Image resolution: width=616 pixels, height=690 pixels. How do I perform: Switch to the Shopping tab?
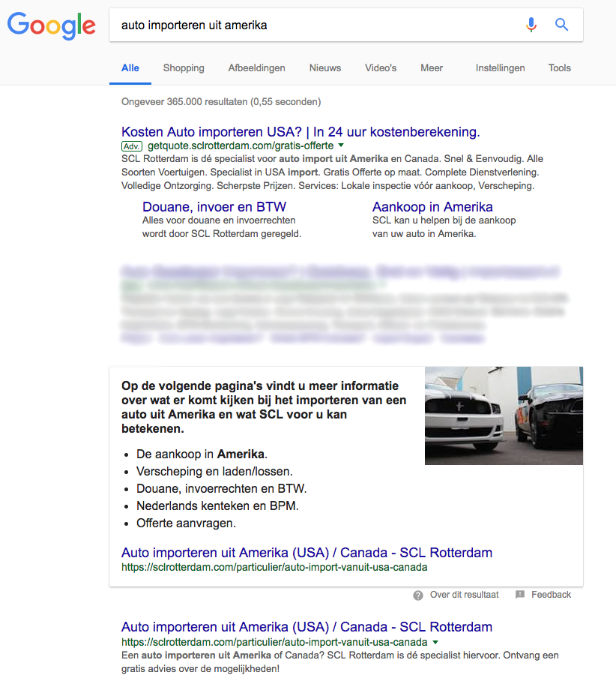[183, 67]
